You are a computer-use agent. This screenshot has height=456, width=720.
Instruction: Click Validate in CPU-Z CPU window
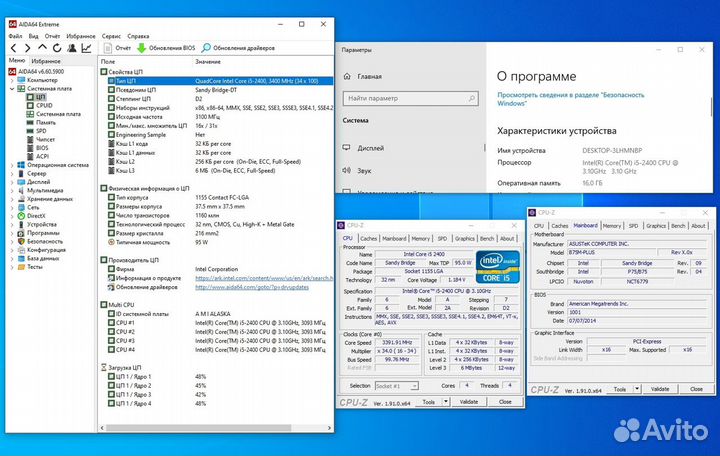(469, 402)
